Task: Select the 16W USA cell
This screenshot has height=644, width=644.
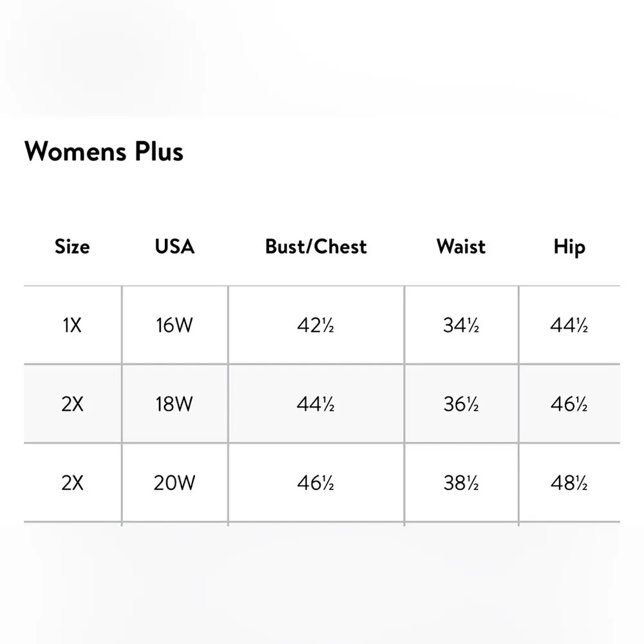Action: (175, 326)
